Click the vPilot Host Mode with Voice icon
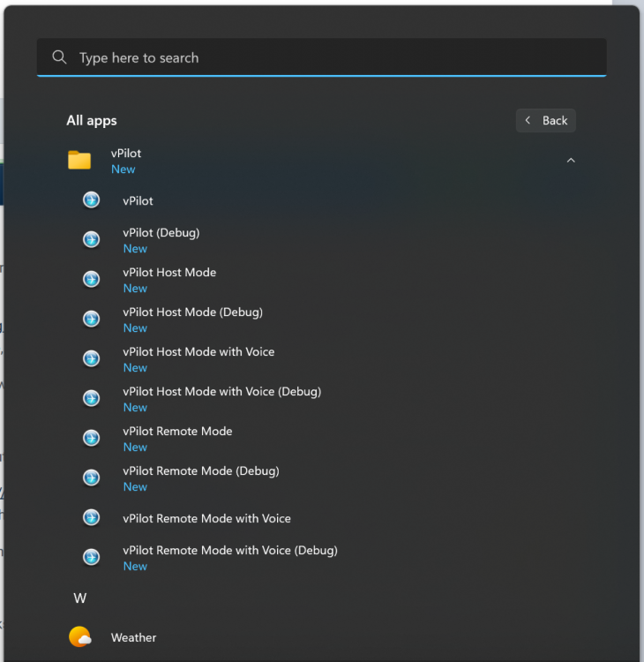The height and width of the screenshot is (662, 644). click(x=91, y=358)
